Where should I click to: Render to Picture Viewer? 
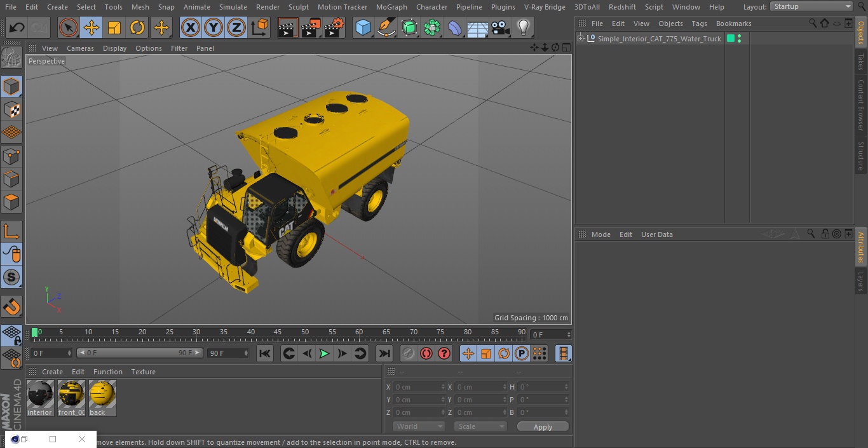tap(311, 27)
